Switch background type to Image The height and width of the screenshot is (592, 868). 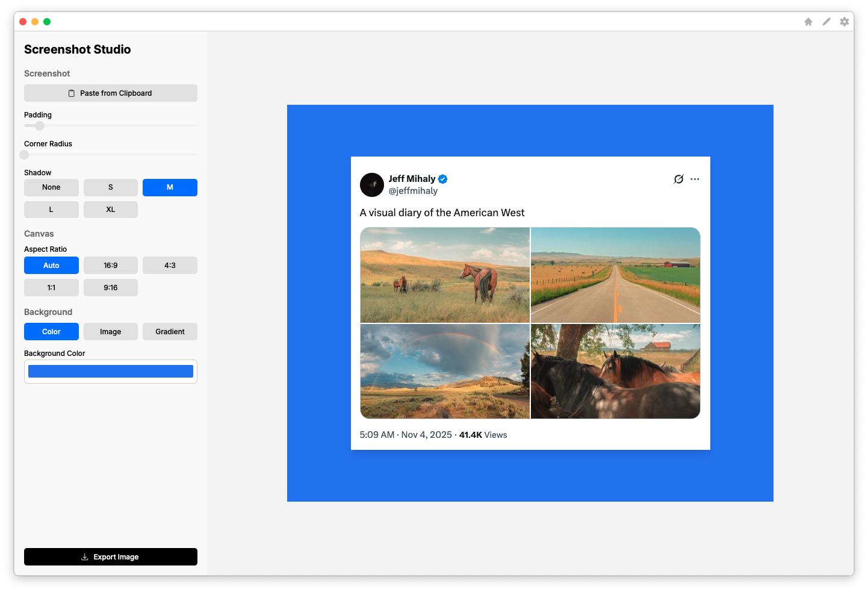point(111,332)
